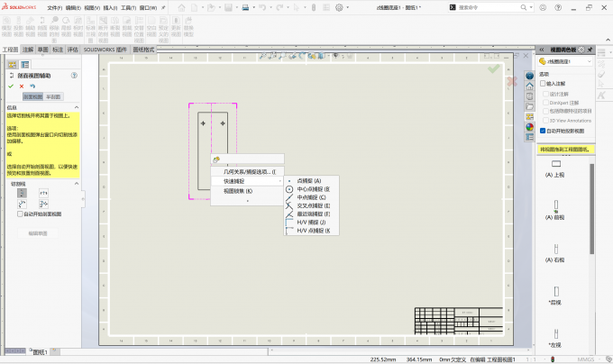Open the PropertyManager tab icon

coord(25,65)
